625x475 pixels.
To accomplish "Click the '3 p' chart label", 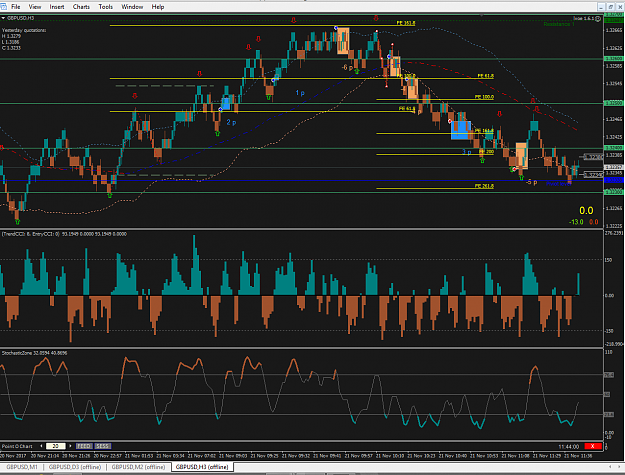I will [467, 152].
